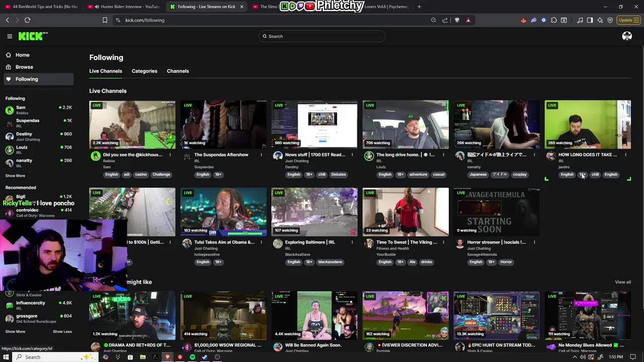Collapse Recommended list with Show Less
This screenshot has height=362, width=644.
(62, 331)
